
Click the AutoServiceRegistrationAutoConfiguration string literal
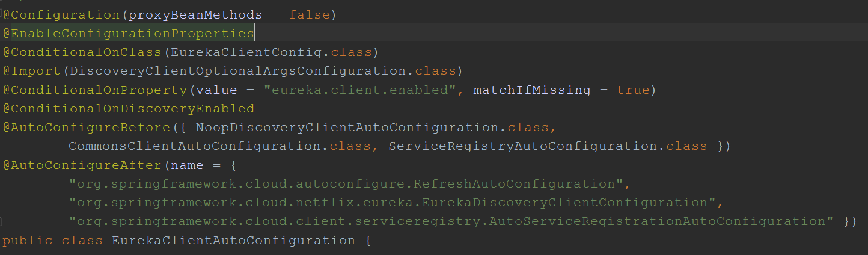pos(451,221)
